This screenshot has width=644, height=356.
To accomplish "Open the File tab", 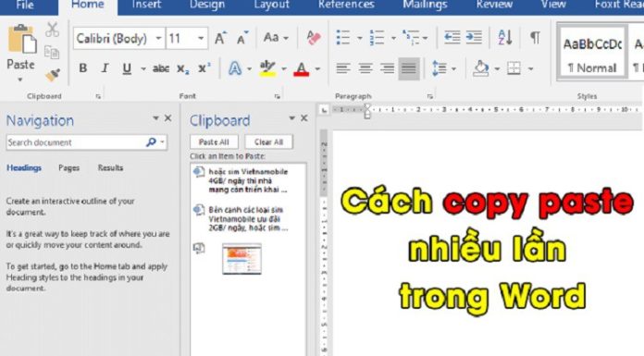I will (x=25, y=6).
